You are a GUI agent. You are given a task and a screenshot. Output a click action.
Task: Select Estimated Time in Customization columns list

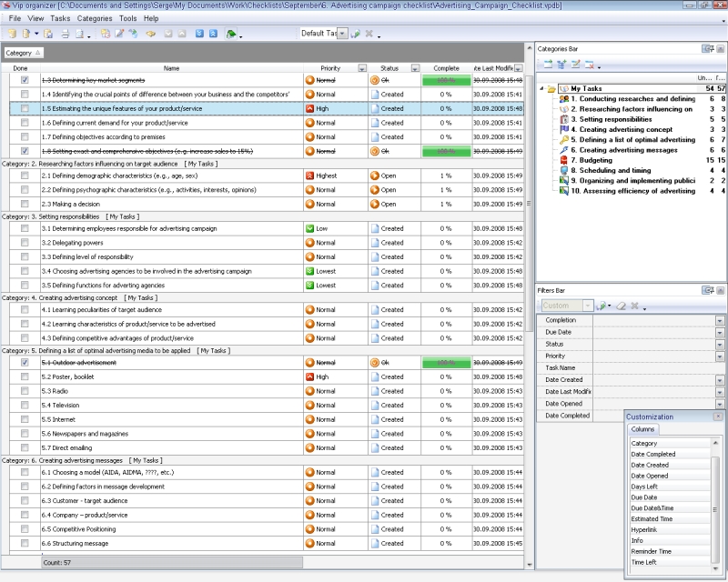(652, 518)
